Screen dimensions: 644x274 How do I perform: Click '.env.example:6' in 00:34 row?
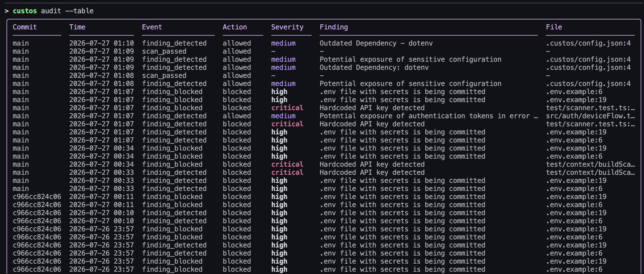pos(574,156)
